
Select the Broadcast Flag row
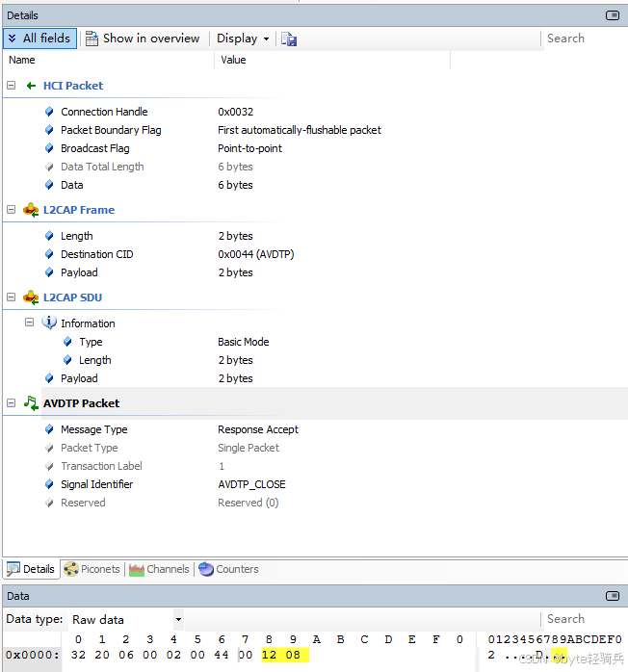(315, 148)
